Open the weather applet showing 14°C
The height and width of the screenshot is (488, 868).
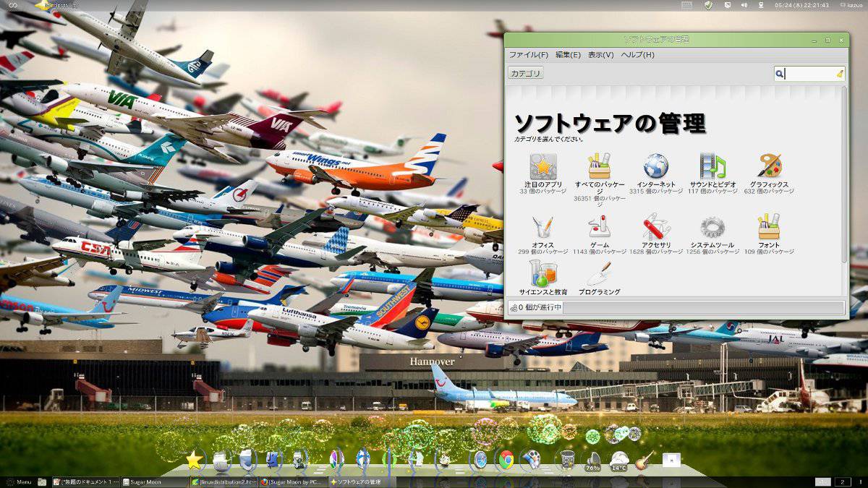pos(619,461)
